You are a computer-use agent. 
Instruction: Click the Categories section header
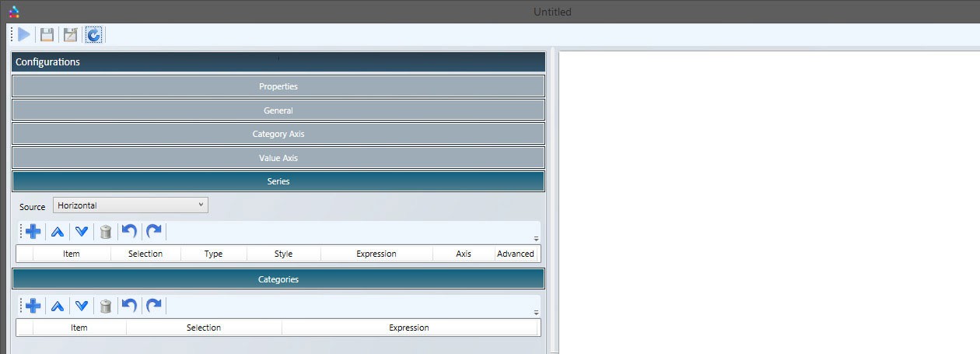click(278, 279)
